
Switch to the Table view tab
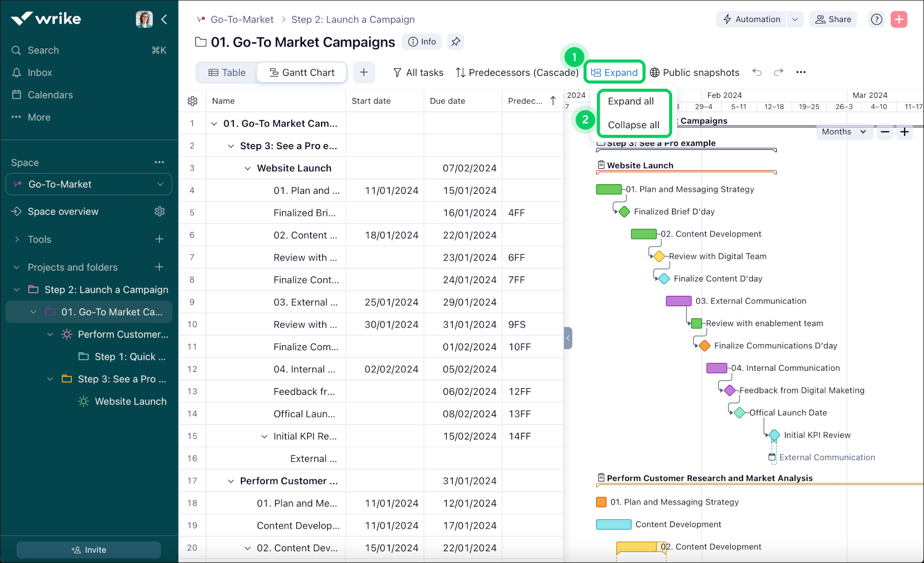pos(227,72)
